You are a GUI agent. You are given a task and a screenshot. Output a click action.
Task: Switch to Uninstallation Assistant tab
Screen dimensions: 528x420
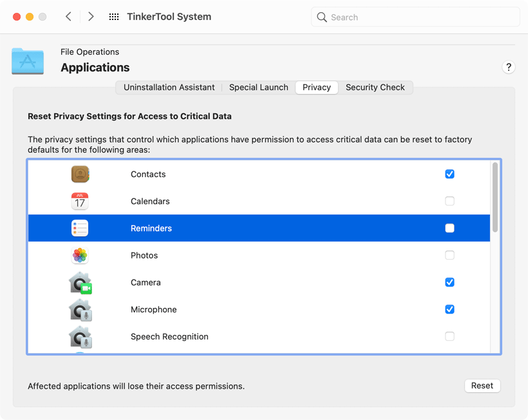[x=169, y=88]
